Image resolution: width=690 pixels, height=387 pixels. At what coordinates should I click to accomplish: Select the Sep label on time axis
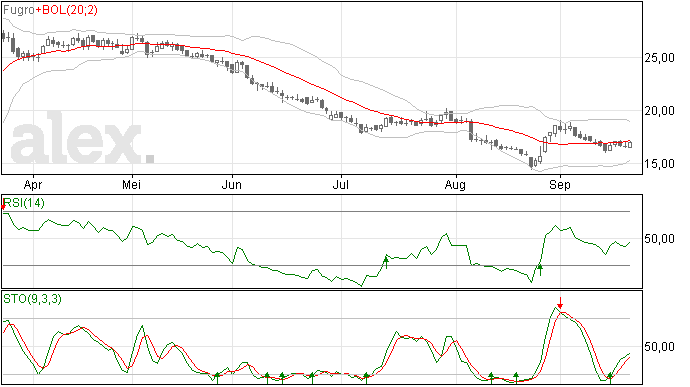tap(559, 185)
